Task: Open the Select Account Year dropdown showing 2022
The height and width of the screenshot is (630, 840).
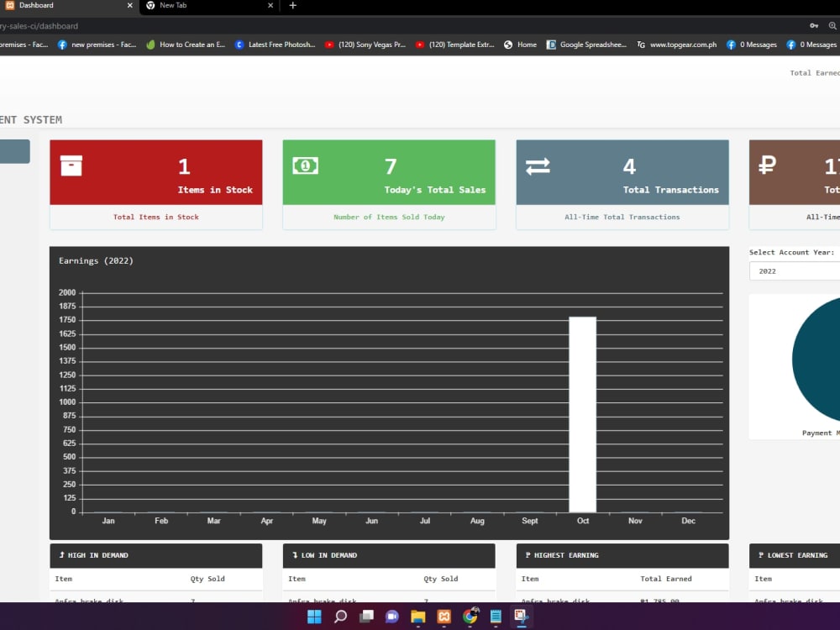Action: (x=795, y=271)
